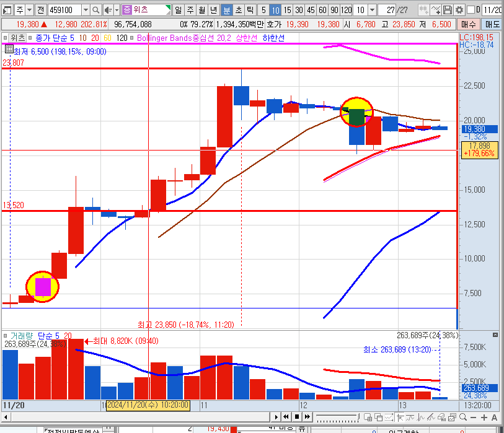
Task: Click the dotted-frame chart area icon
Action: pyautogui.click(x=389, y=418)
